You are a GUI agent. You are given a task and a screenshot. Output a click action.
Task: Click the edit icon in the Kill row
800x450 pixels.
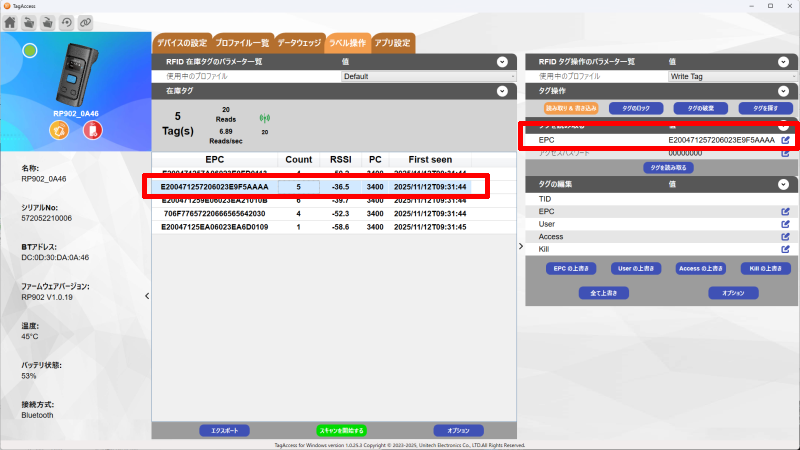coord(785,248)
